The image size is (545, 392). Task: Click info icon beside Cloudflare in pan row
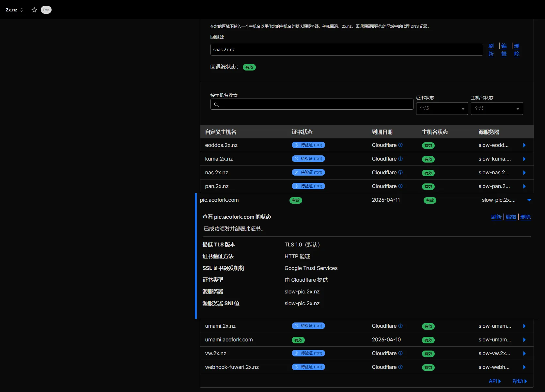pyautogui.click(x=400, y=186)
